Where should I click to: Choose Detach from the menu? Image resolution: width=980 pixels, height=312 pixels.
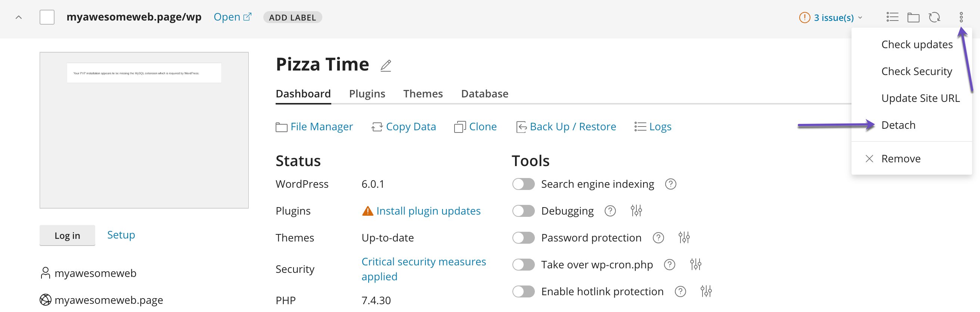tap(898, 125)
